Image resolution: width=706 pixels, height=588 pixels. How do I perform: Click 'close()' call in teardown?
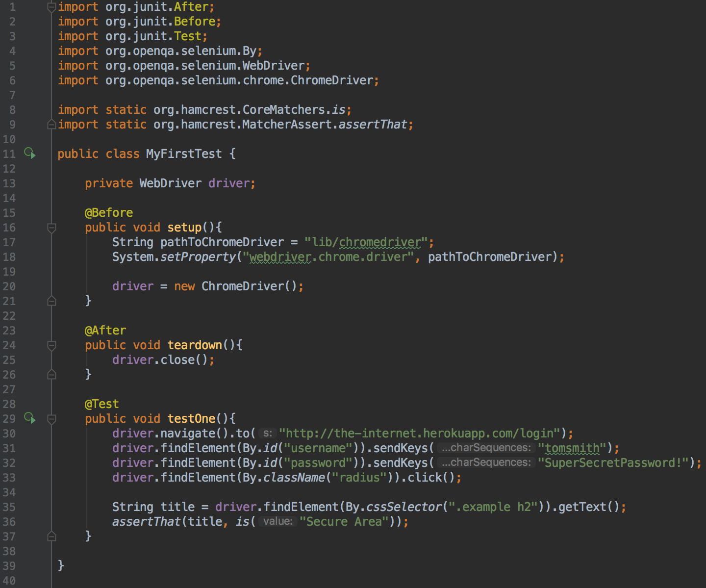[x=184, y=360]
